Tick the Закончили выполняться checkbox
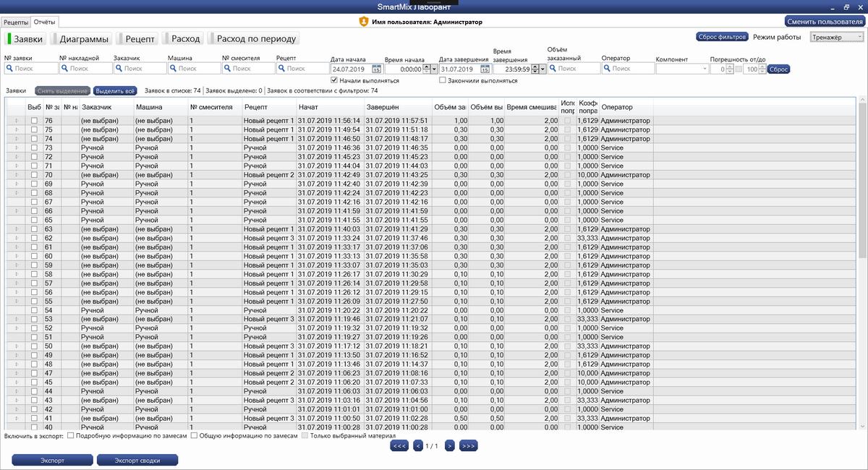The width and height of the screenshot is (868, 470). (x=442, y=81)
